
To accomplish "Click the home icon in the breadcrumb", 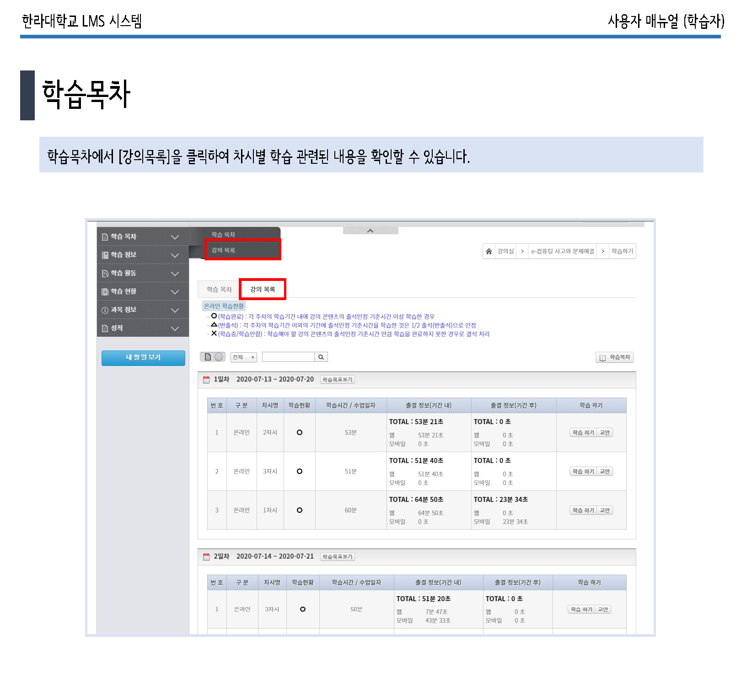I will [489, 251].
